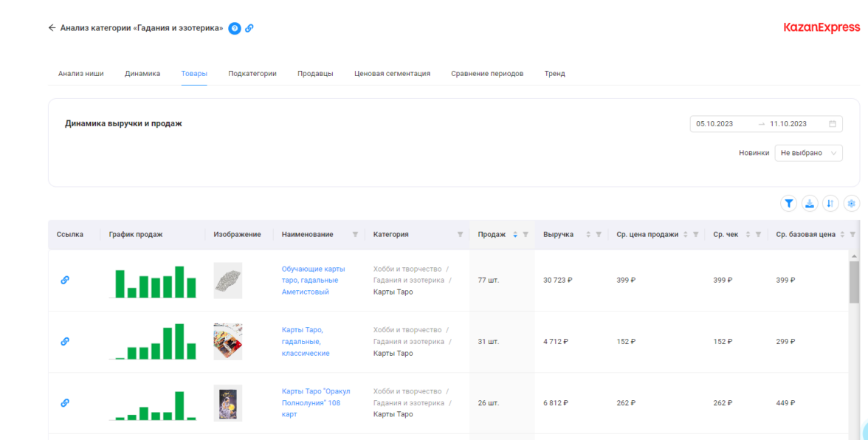Toggle sorting on the Выручка column
Image resolution: width=868 pixels, height=440 pixels.
click(588, 235)
